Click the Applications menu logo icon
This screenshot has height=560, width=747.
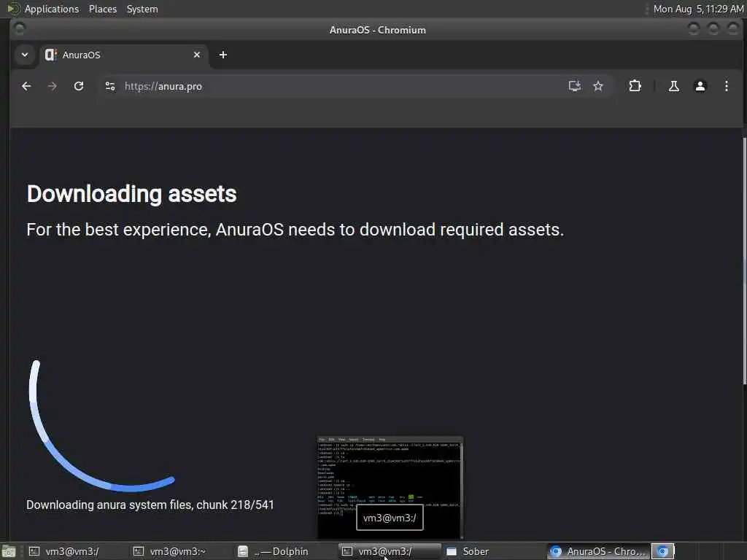pos(13,9)
